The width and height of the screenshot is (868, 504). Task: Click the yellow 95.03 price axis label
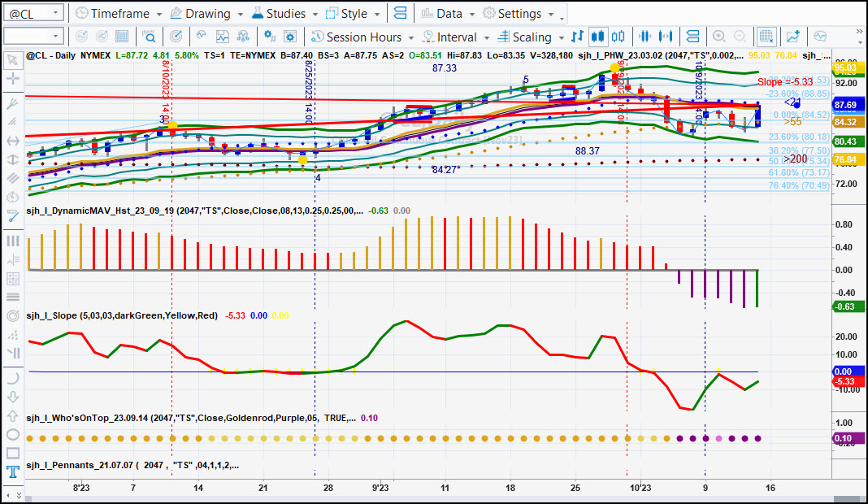848,67
